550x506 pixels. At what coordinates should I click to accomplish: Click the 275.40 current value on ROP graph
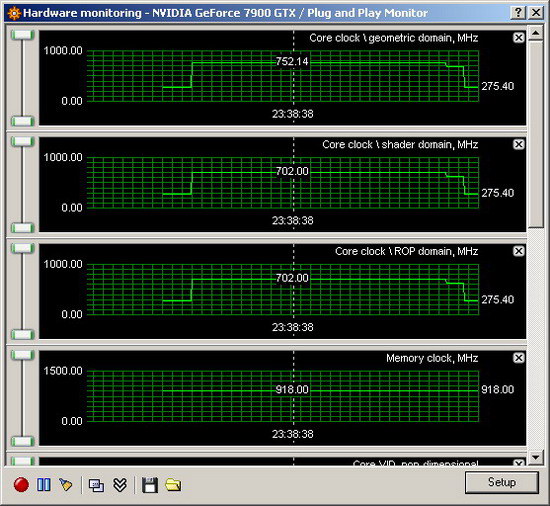tap(497, 299)
